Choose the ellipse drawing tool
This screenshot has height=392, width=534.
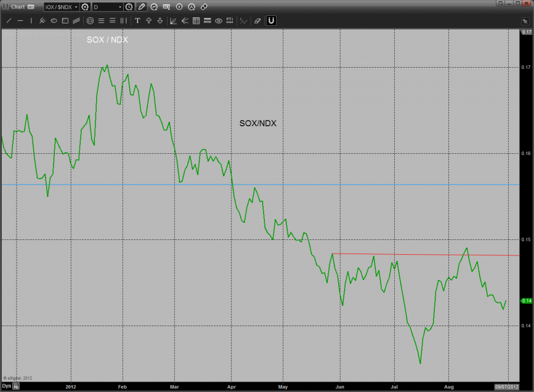54,20
